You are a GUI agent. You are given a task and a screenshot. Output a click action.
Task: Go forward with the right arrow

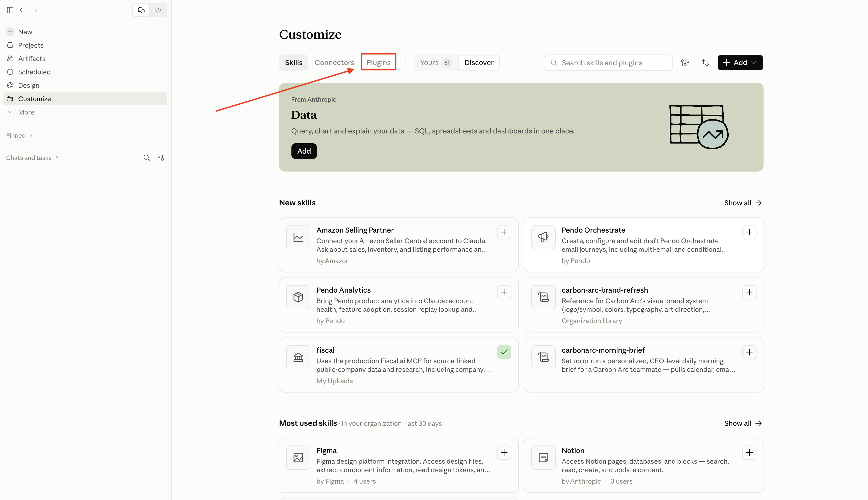(x=34, y=10)
